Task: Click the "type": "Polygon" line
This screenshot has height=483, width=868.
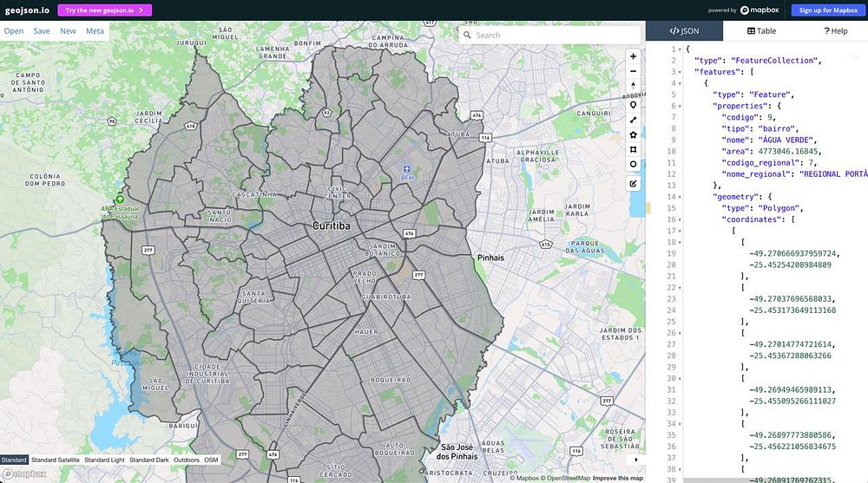Action: [x=762, y=208]
